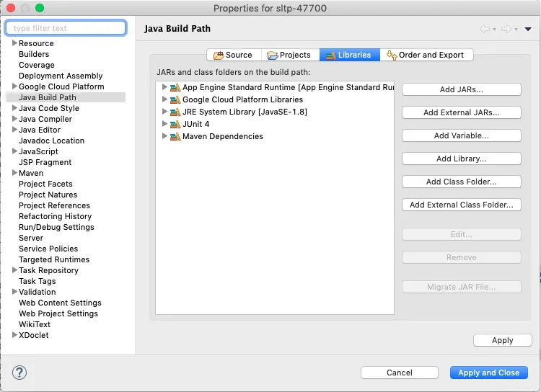Expand the Maven category in sidebar

click(x=14, y=173)
